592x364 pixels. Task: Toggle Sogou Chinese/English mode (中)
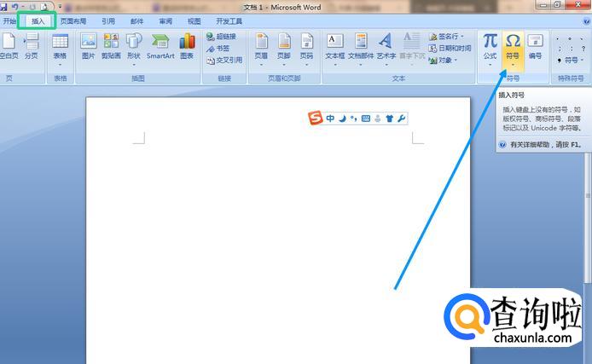(330, 118)
